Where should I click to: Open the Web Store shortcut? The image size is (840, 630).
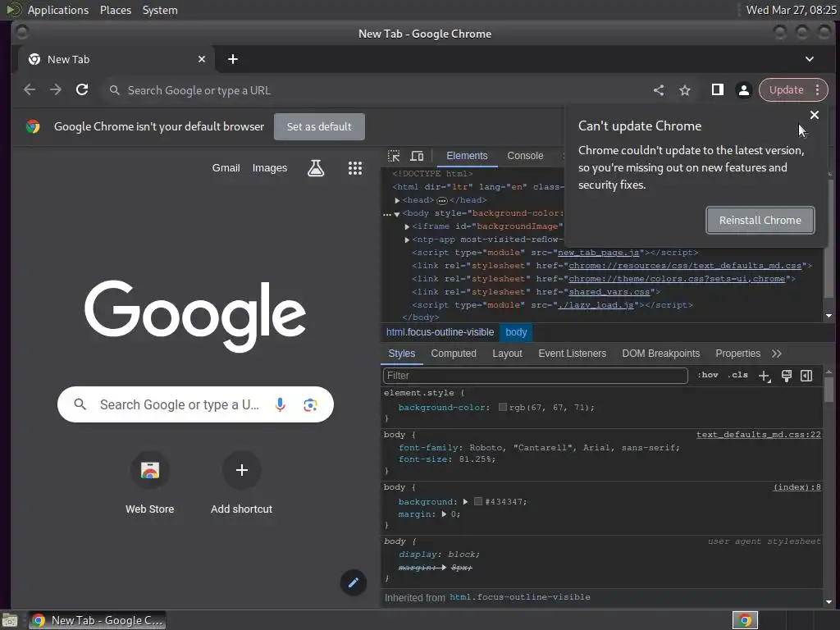point(150,483)
